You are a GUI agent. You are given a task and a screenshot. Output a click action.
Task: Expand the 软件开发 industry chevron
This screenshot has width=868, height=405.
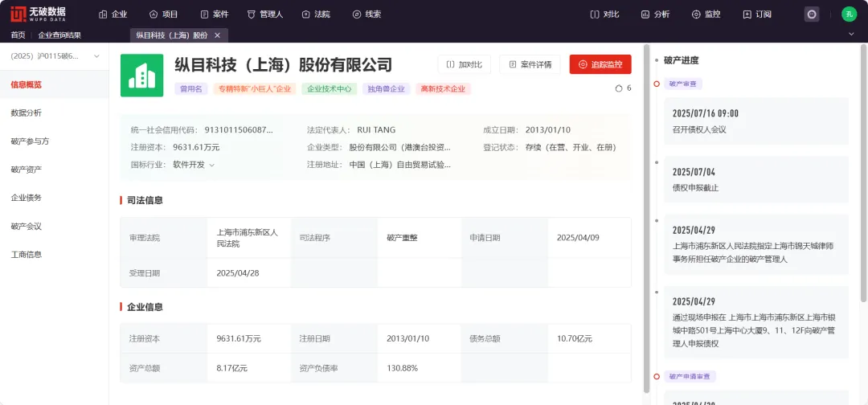pos(212,165)
